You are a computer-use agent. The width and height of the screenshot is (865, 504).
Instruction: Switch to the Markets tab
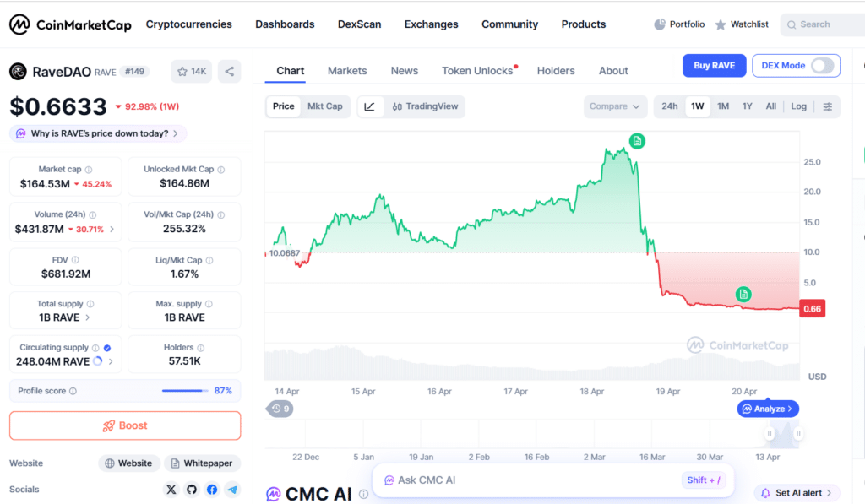347,71
